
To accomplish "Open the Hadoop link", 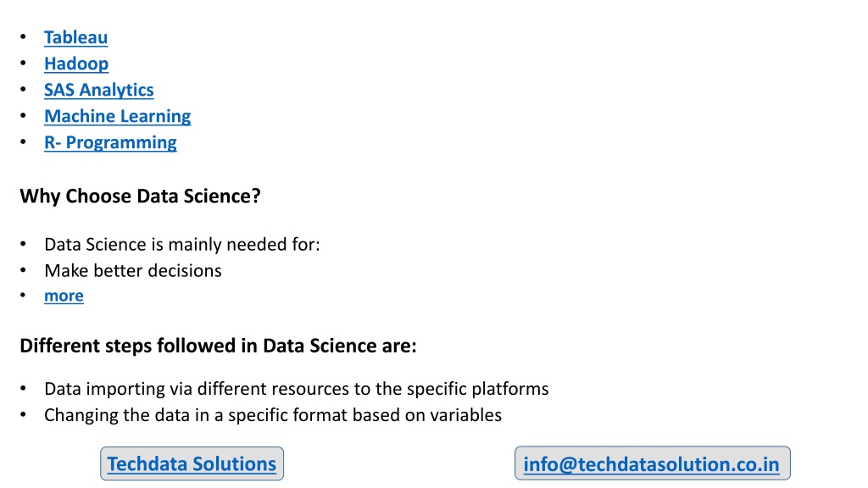I will click(x=76, y=64).
